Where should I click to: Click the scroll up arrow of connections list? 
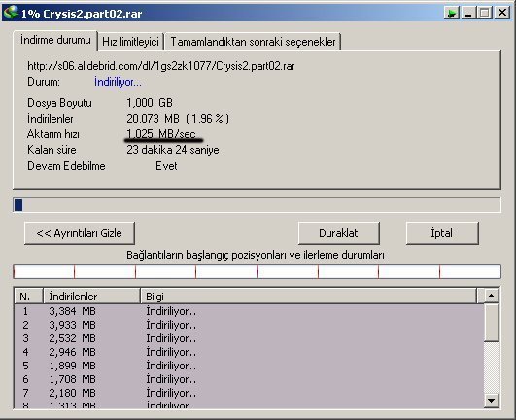[492, 296]
